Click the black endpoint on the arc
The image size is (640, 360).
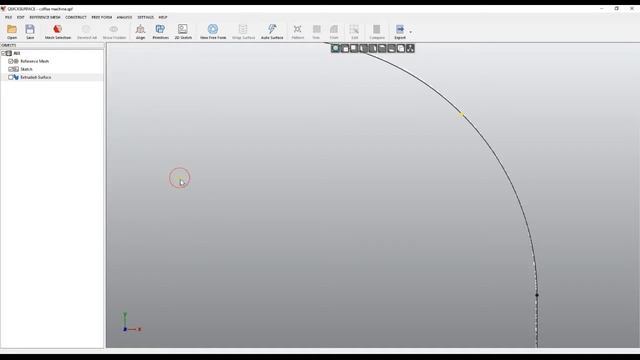(537, 295)
